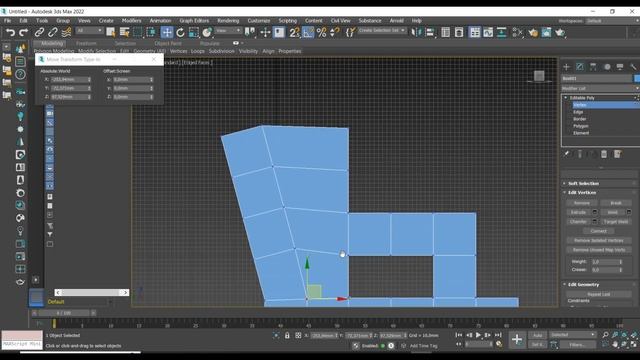The image size is (640, 360).
Task: Open the Material Editor icon
Action: point(518,32)
